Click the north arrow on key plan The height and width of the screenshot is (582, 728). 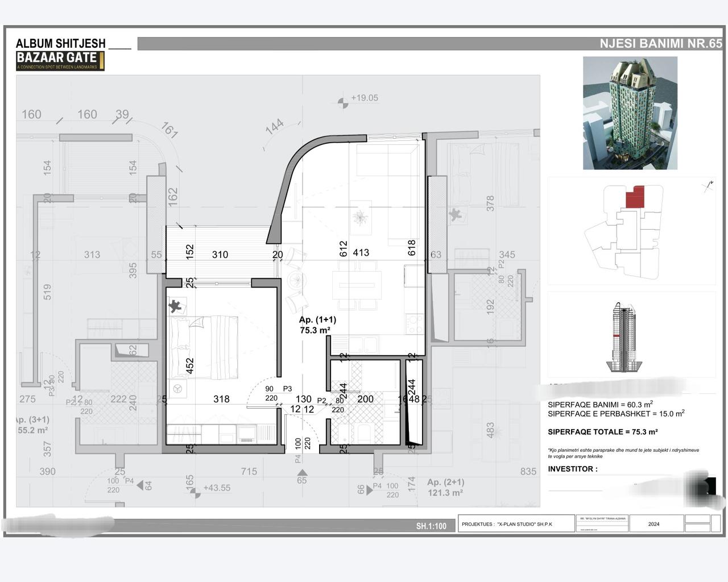coord(708,185)
